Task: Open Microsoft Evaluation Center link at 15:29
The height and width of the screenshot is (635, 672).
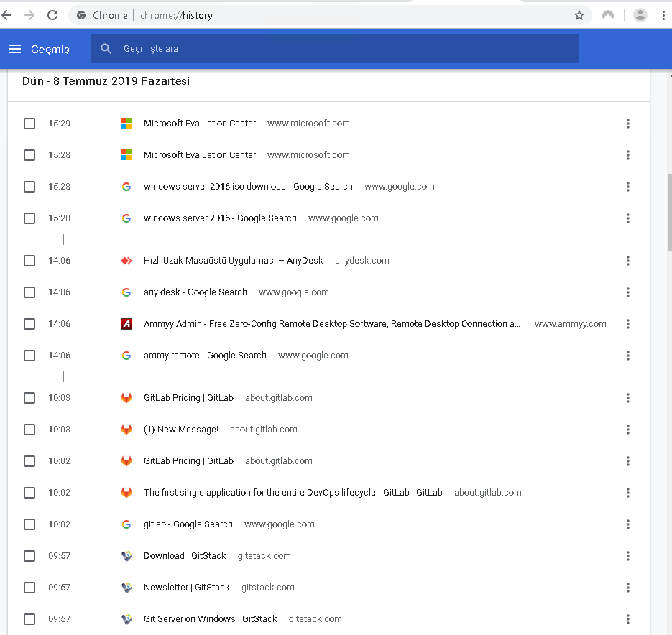Action: [200, 124]
